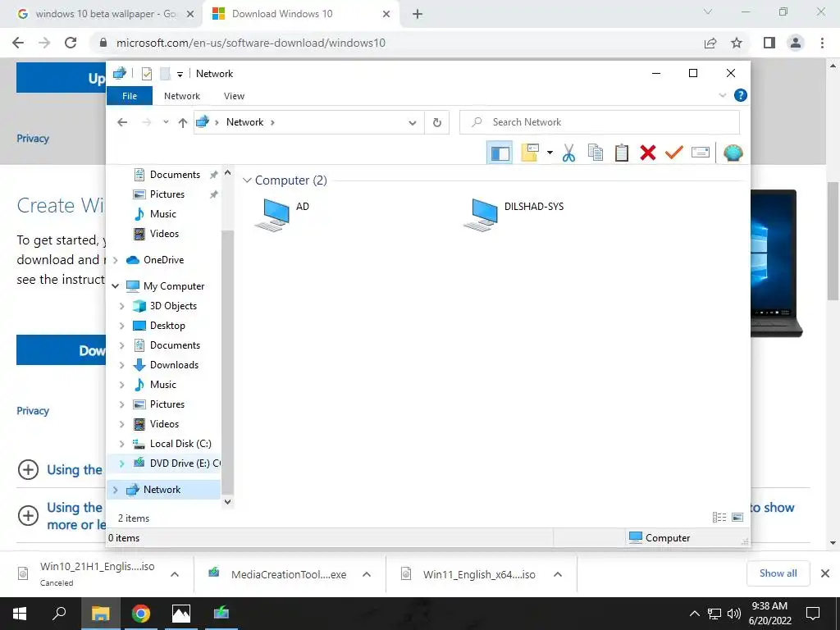Click the Share page icon in Chrome
This screenshot has width=840, height=630.
coord(710,43)
